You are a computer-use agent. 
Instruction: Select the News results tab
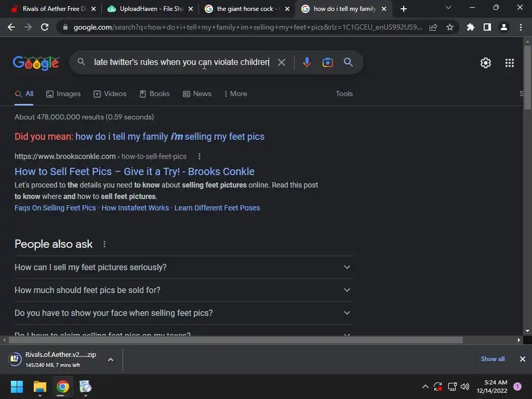pyautogui.click(x=197, y=94)
